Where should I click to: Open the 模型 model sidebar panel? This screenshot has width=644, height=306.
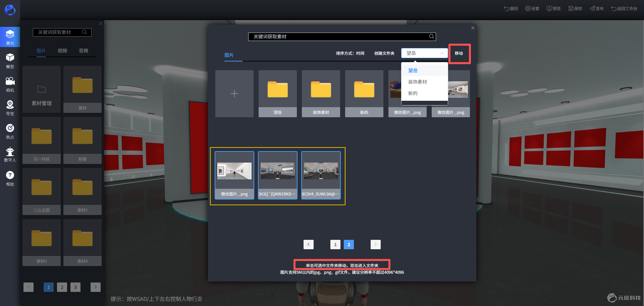(10, 61)
